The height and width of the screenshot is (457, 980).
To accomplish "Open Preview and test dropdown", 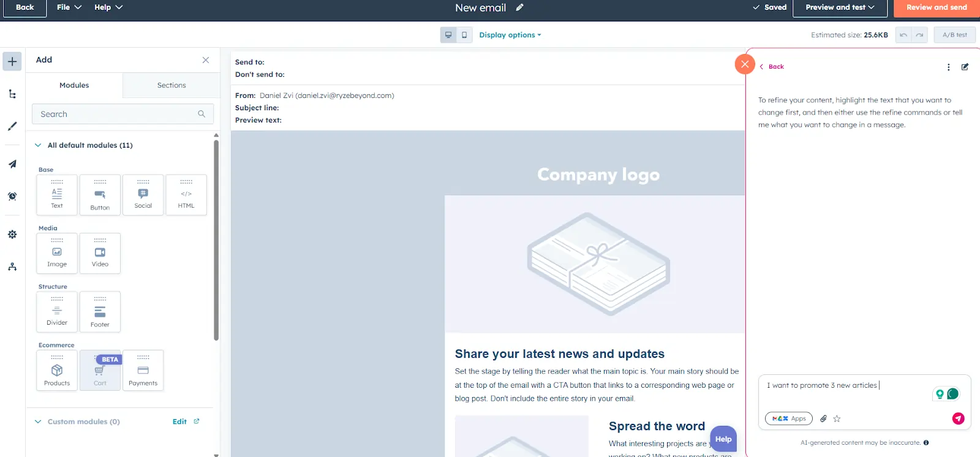I will click(840, 7).
